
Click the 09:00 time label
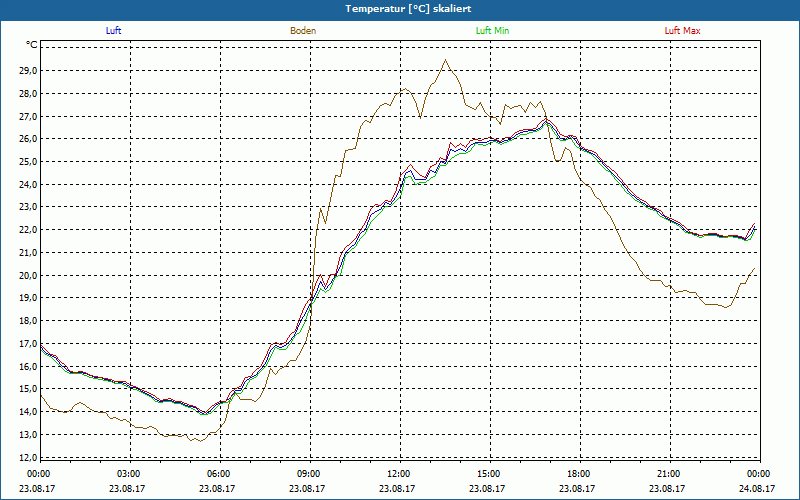(311, 474)
